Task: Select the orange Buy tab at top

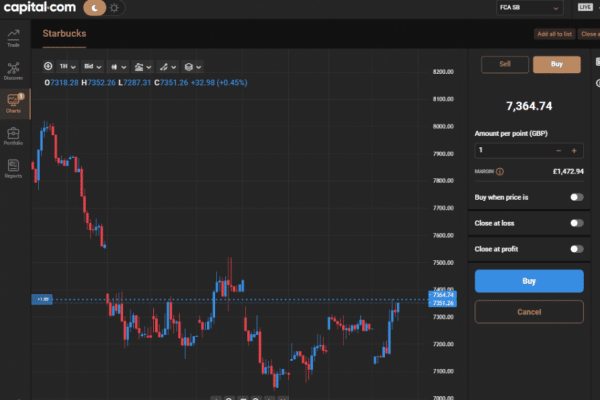Action: coord(557,64)
